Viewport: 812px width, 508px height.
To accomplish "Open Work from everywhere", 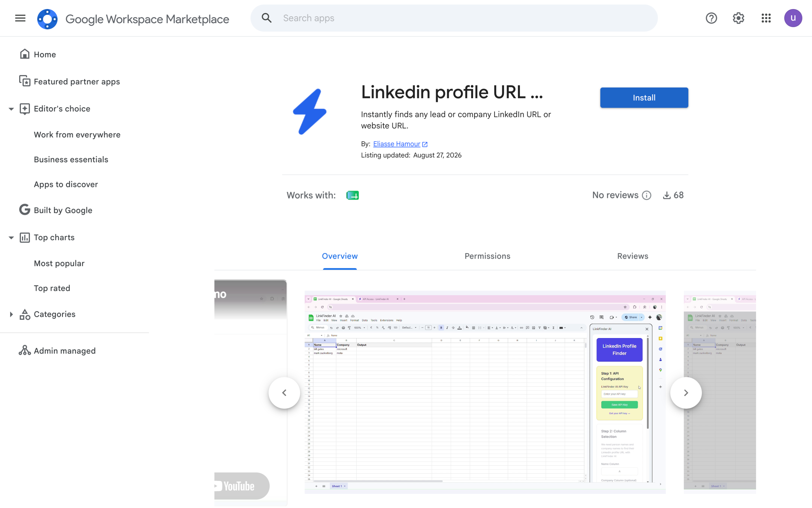I will 77,135.
